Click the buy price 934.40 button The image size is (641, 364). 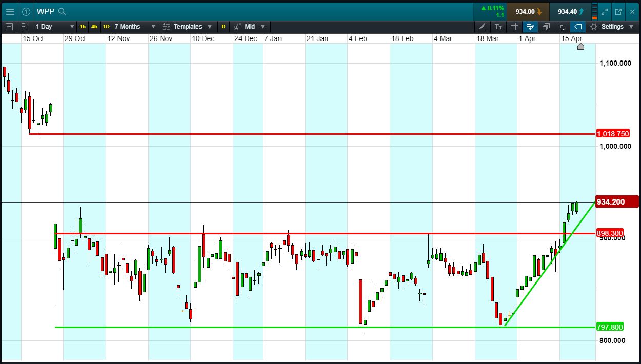(569, 11)
